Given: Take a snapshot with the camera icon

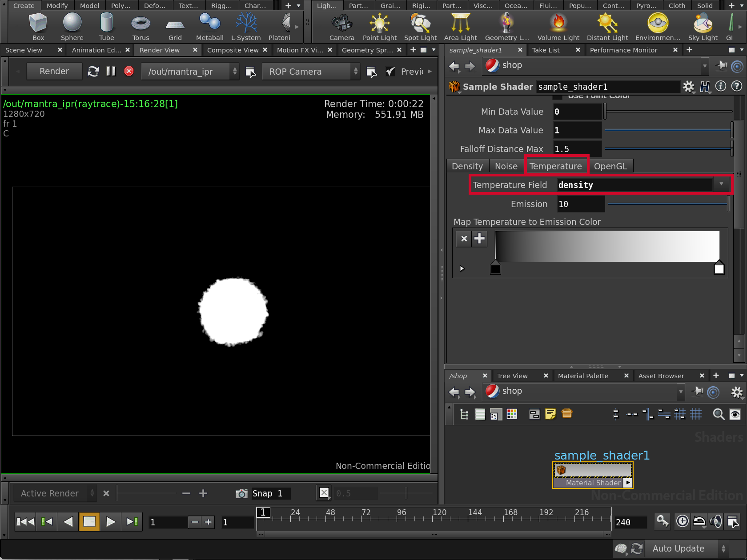Looking at the screenshot, I should pyautogui.click(x=241, y=493).
